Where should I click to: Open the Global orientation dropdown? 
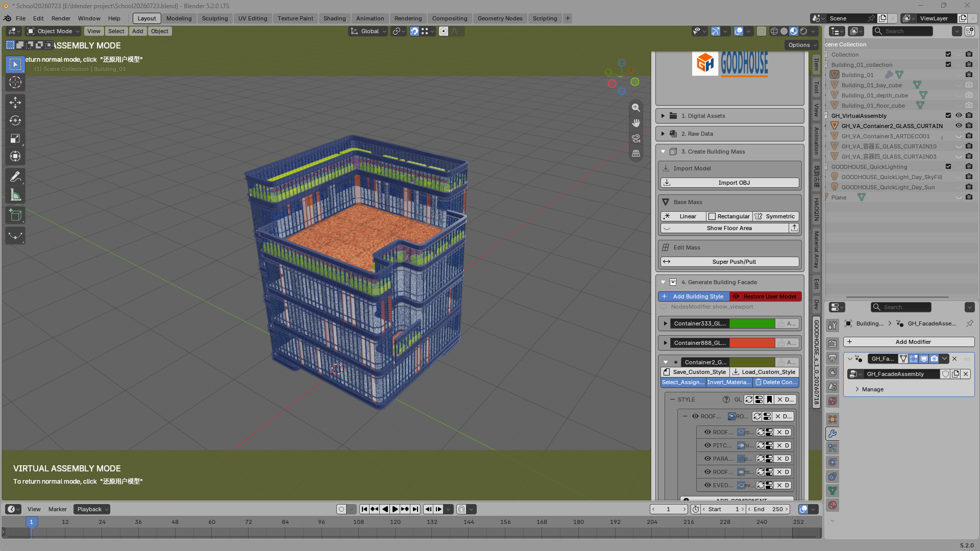(x=368, y=31)
